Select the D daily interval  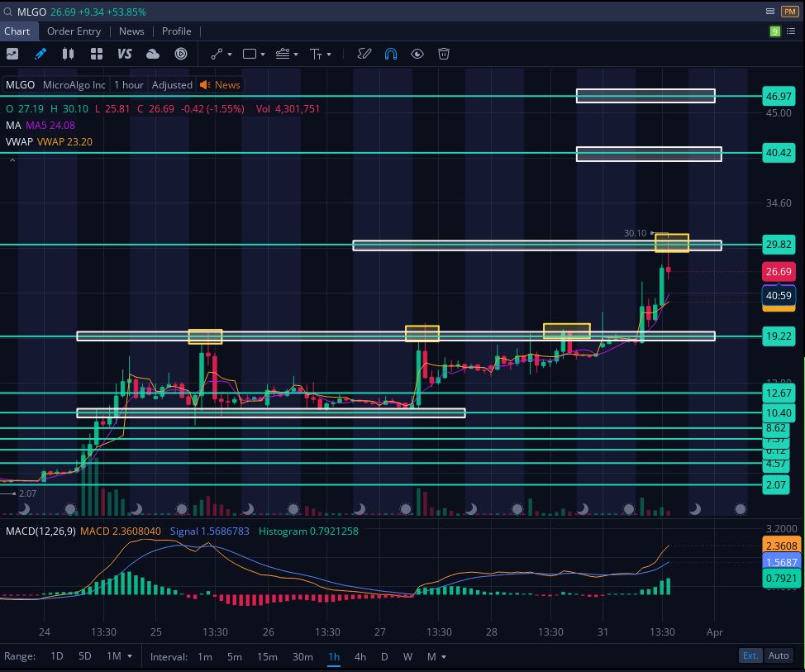point(384,656)
